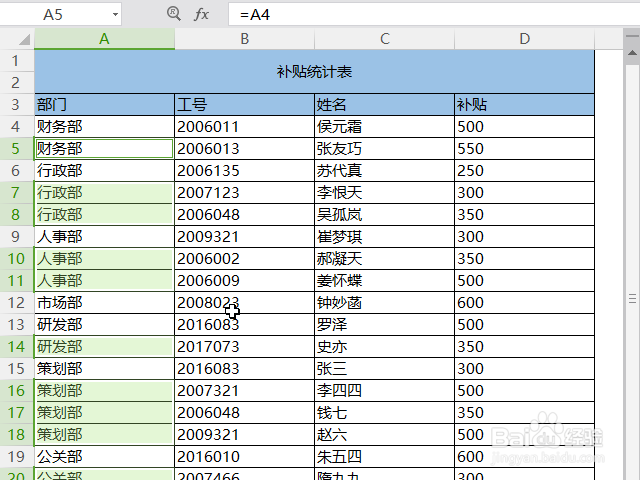Select row header 19
This screenshot has height=480, width=640.
pos(16,457)
